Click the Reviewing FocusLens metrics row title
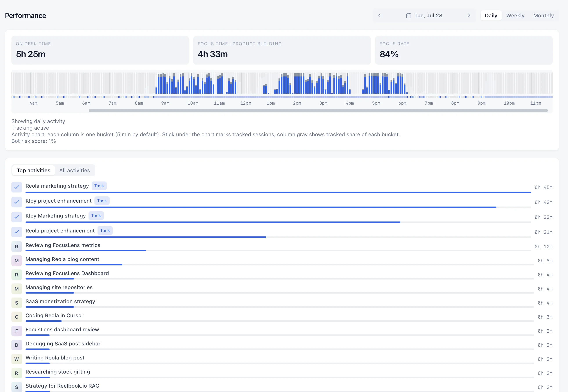This screenshot has width=568, height=392. (63, 245)
